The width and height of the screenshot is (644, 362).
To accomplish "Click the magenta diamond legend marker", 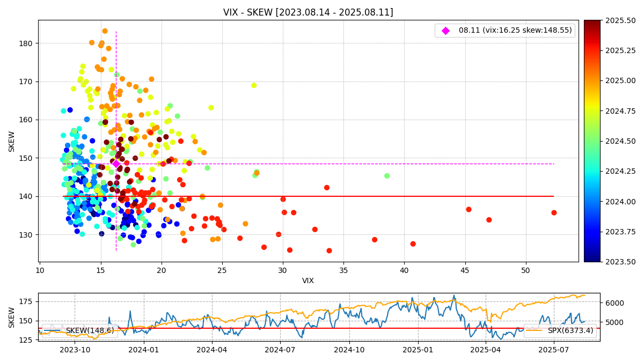I will (x=445, y=31).
